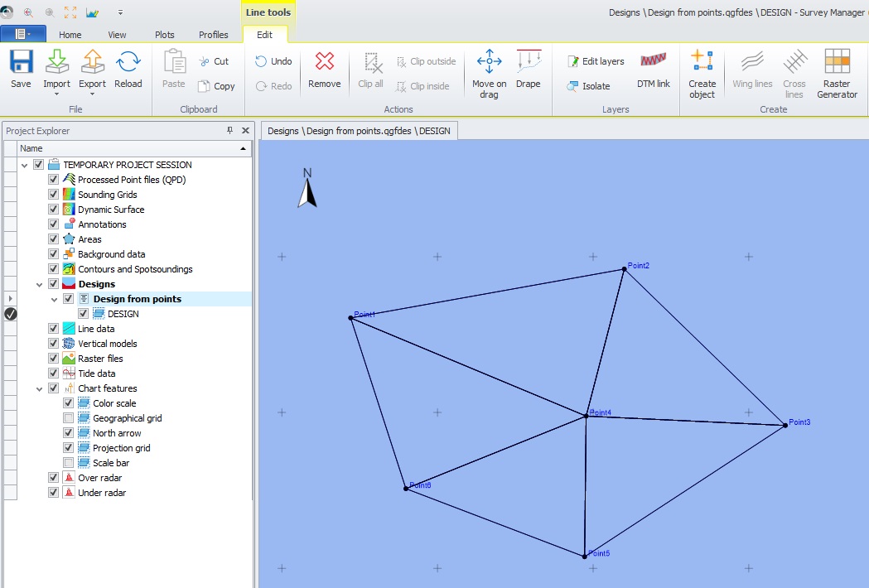Collapse the Chart features tree node

coord(40,388)
